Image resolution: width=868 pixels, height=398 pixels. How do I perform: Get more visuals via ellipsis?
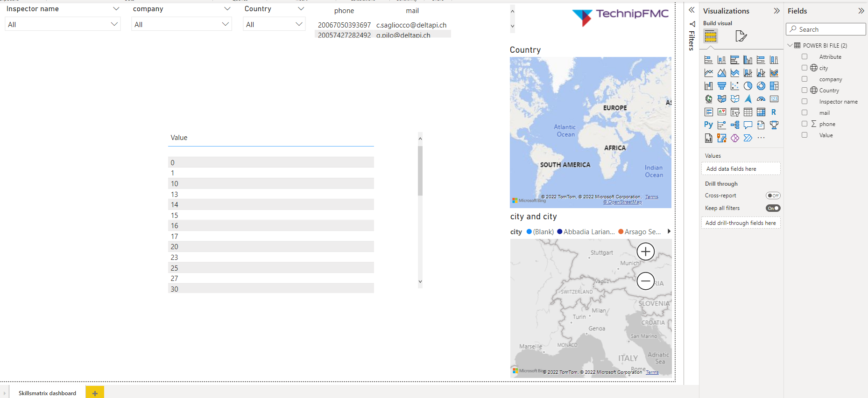point(761,138)
